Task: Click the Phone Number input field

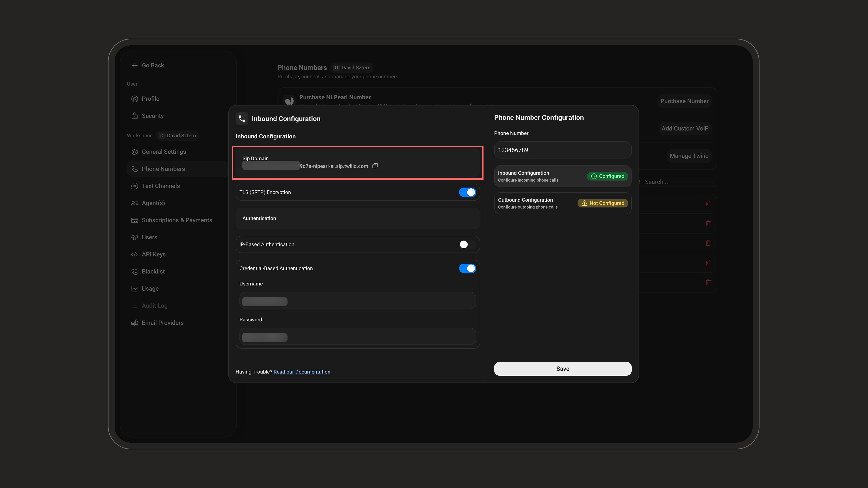Action: [x=563, y=150]
